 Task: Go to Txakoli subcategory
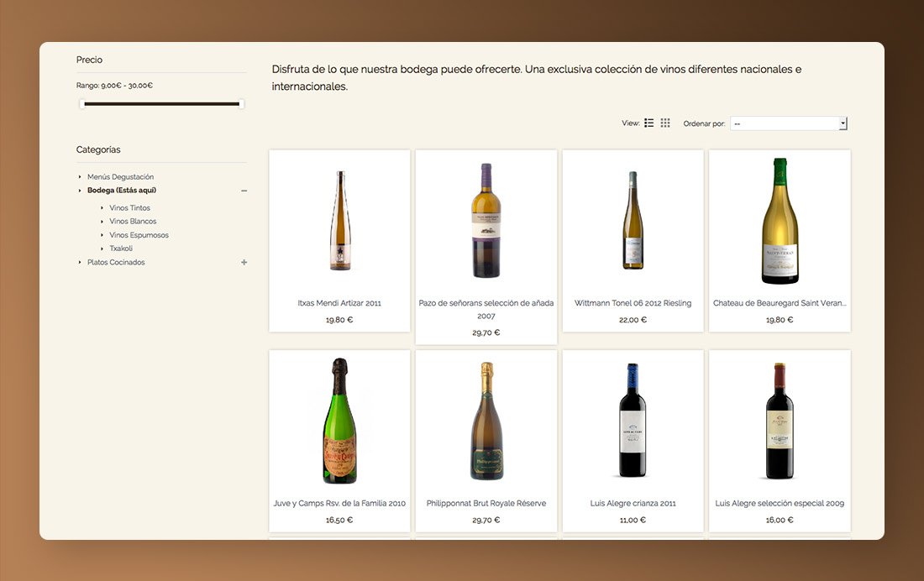click(121, 249)
